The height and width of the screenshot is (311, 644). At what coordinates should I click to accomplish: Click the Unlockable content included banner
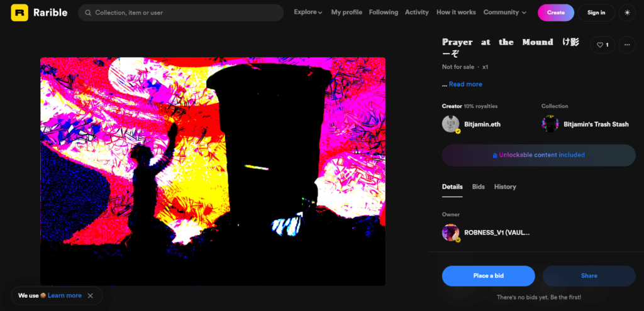538,155
